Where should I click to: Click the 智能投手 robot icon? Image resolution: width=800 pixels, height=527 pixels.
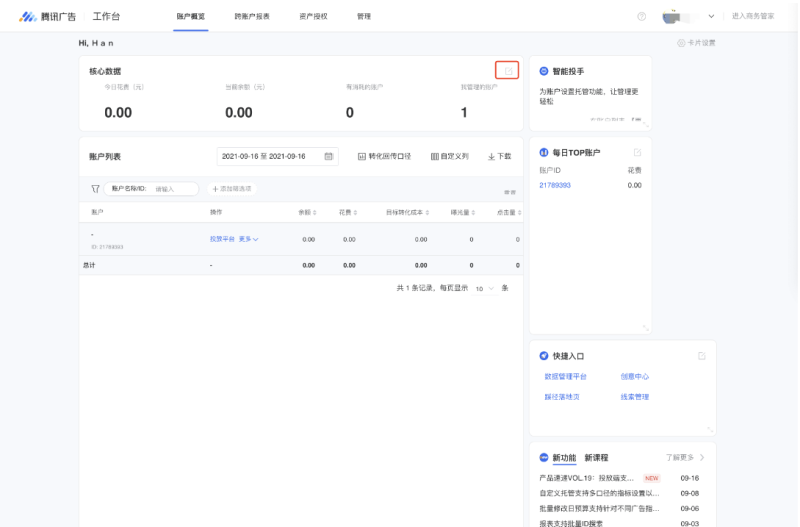[544, 71]
